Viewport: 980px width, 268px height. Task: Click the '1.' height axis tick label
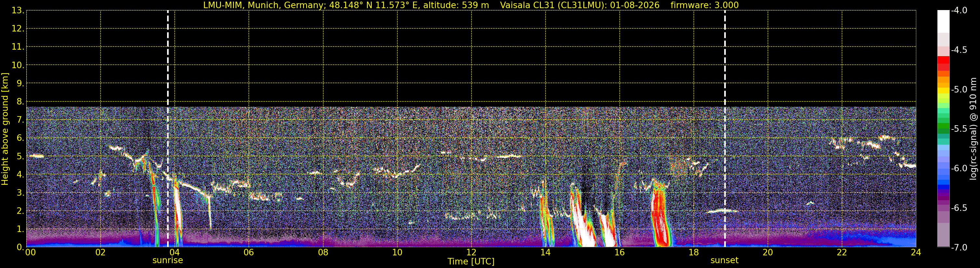pos(20,229)
